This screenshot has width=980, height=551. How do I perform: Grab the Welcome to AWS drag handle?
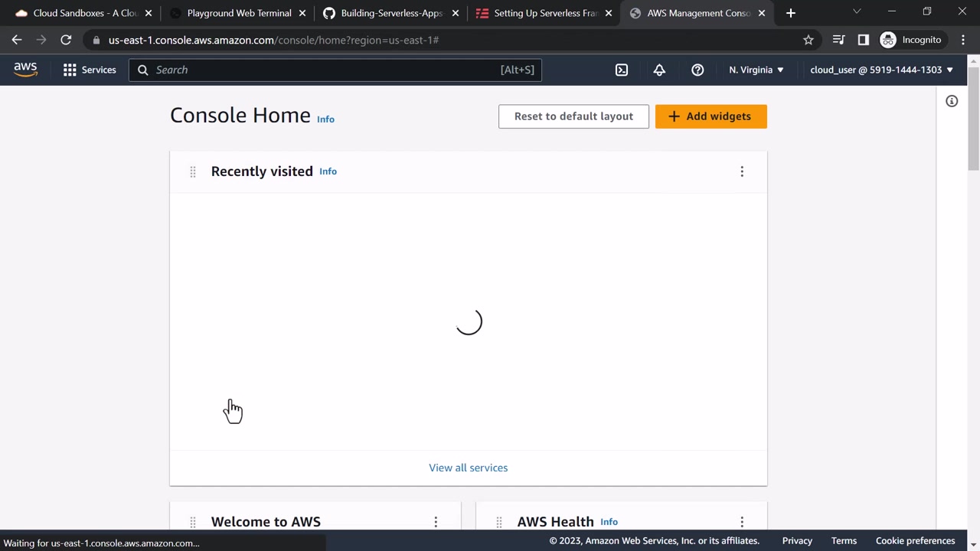point(193,522)
